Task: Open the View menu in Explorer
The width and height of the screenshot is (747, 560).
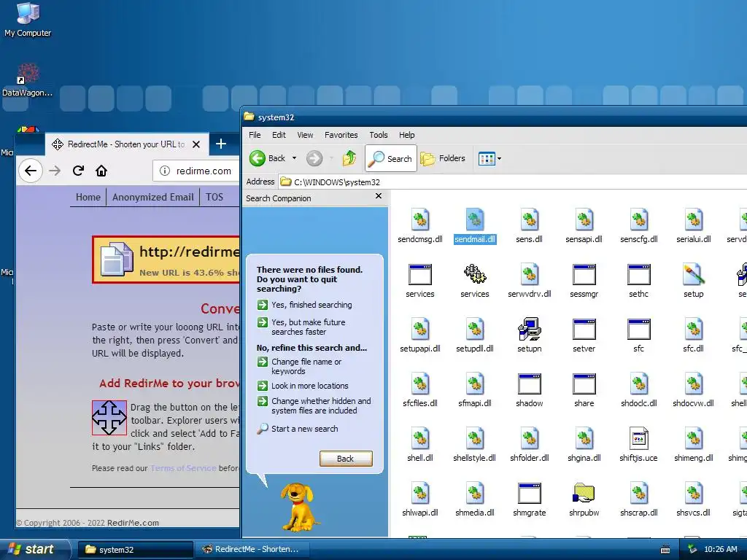Action: (305, 135)
